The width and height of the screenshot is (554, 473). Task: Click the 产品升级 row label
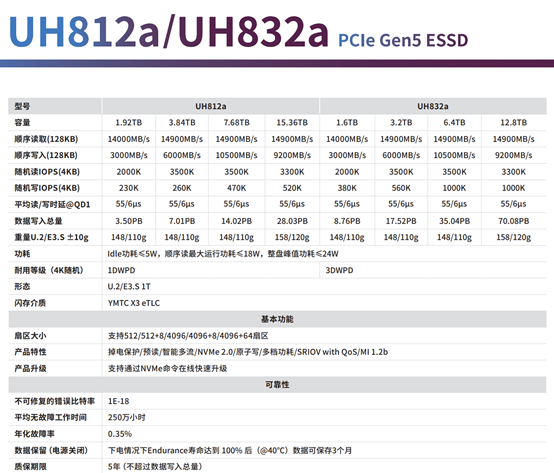point(30,368)
